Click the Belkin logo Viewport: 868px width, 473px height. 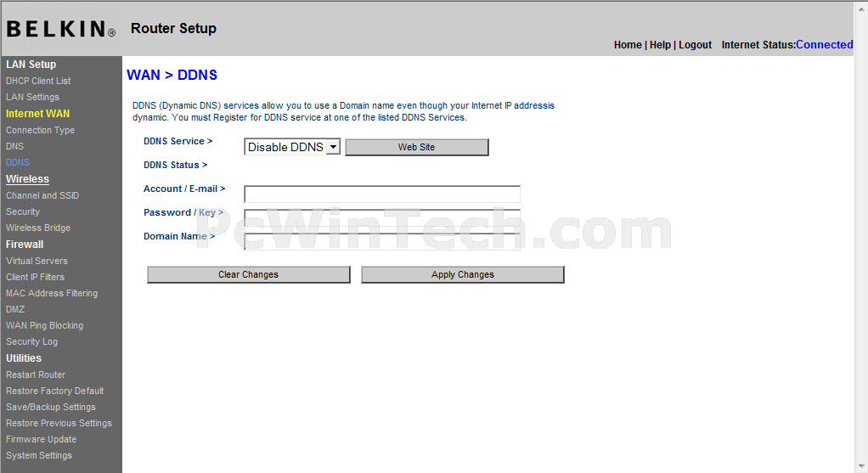point(61,29)
